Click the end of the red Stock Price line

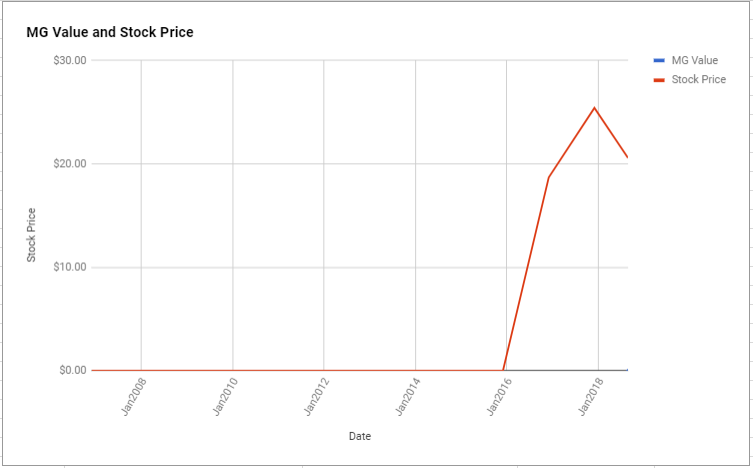(x=627, y=156)
